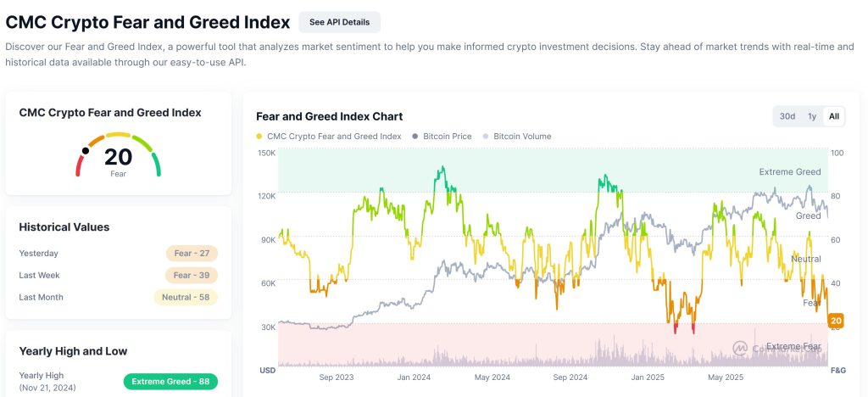Switch chart range to 1y
Image resolution: width=868 pixels, height=397 pixels.
click(x=812, y=116)
